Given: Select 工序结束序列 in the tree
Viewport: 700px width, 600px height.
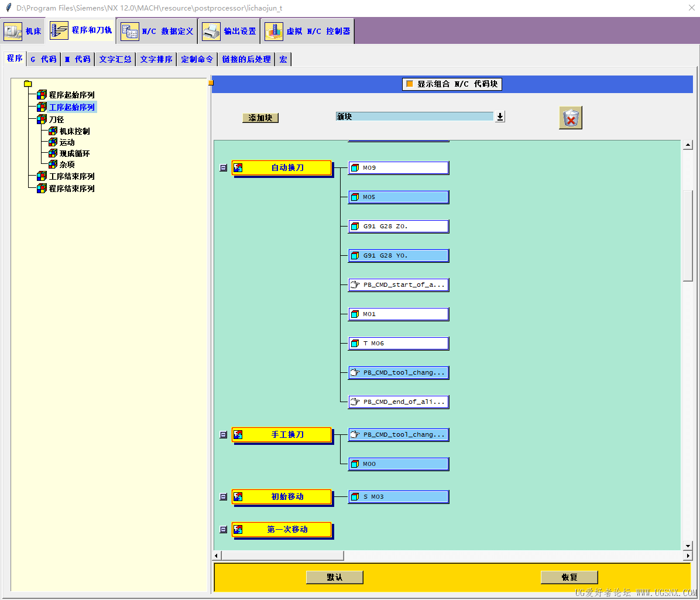Looking at the screenshot, I should point(71,176).
